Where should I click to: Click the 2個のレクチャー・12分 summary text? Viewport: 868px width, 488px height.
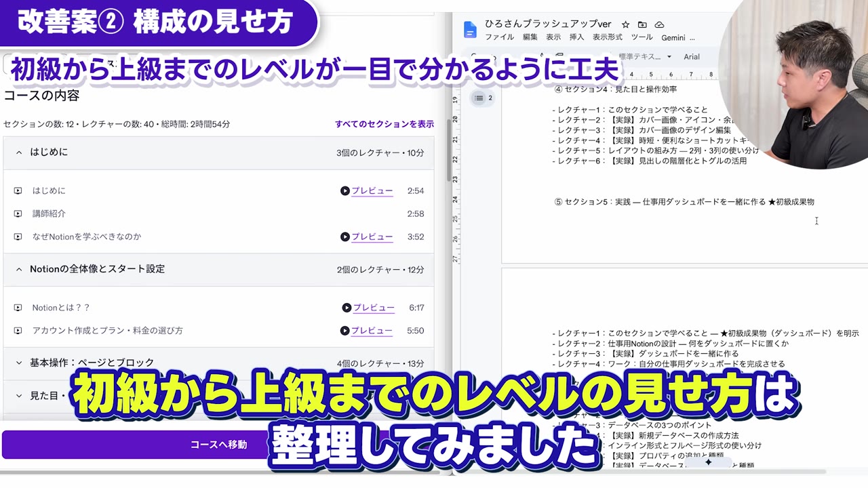(x=380, y=270)
